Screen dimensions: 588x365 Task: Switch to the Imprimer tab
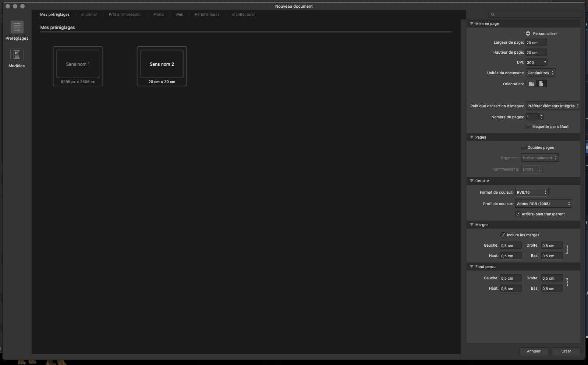click(x=89, y=15)
